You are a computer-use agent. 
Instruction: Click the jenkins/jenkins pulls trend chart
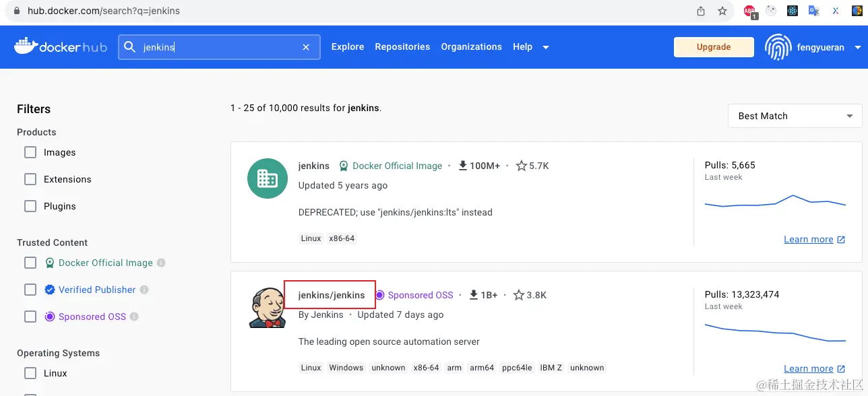coord(775,333)
